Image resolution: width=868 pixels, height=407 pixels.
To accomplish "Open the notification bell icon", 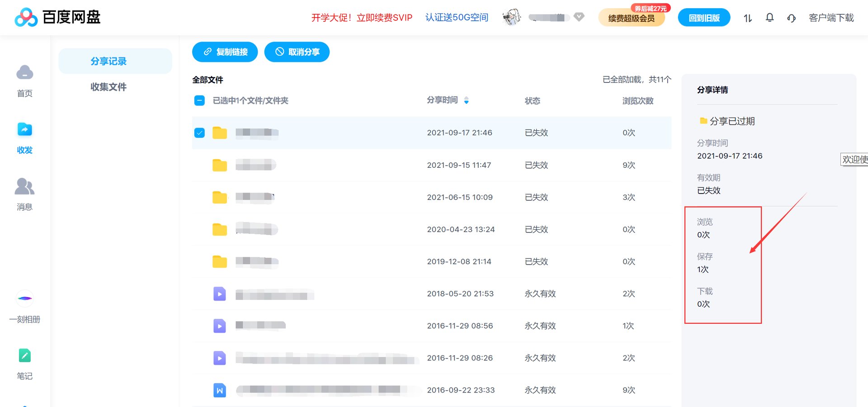I will 769,18.
